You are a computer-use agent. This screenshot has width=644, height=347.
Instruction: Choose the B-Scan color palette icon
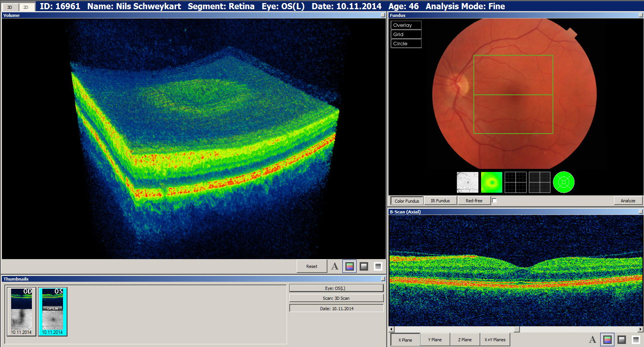click(x=607, y=340)
